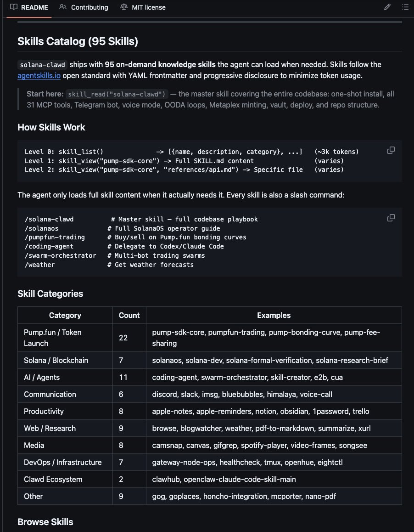Click the DevOps / Infrastructure cell

(65, 462)
